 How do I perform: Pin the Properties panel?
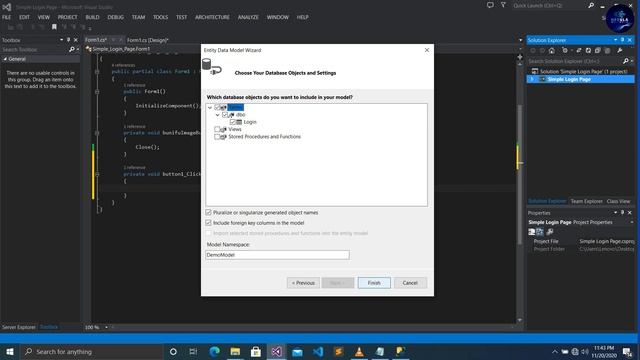click(x=622, y=213)
